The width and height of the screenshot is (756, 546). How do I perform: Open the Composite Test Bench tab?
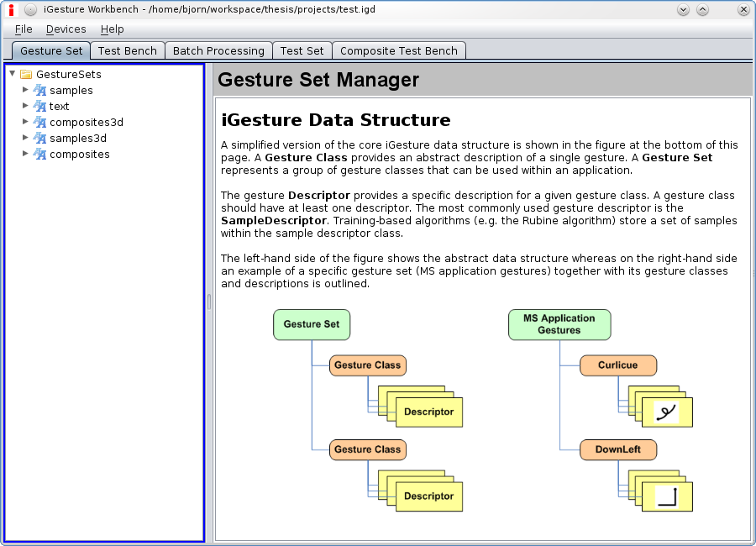pos(398,51)
